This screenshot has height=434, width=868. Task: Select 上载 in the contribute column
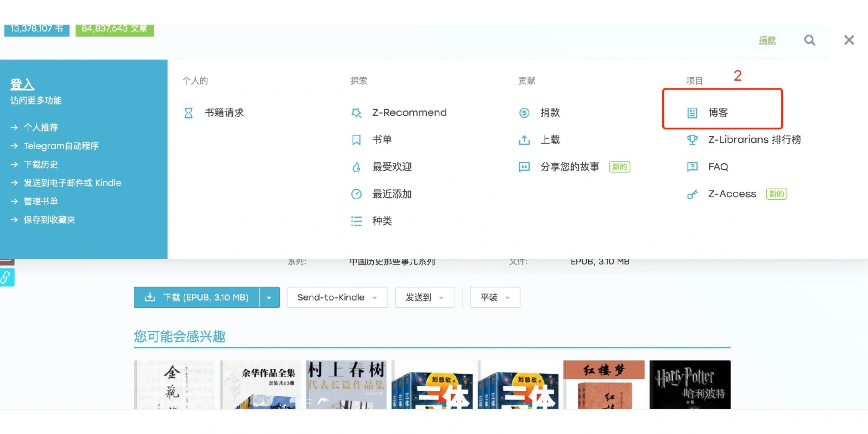pyautogui.click(x=550, y=140)
